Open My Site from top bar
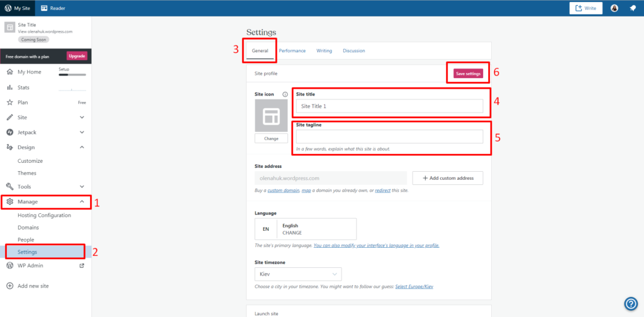The image size is (644, 317). (18, 8)
